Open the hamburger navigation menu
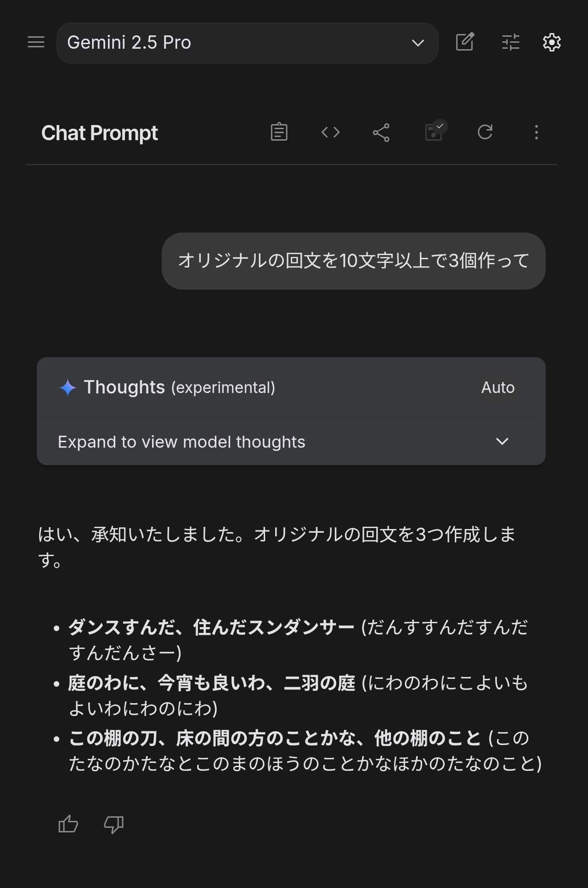Screen dimensions: 588x888 click(x=36, y=42)
